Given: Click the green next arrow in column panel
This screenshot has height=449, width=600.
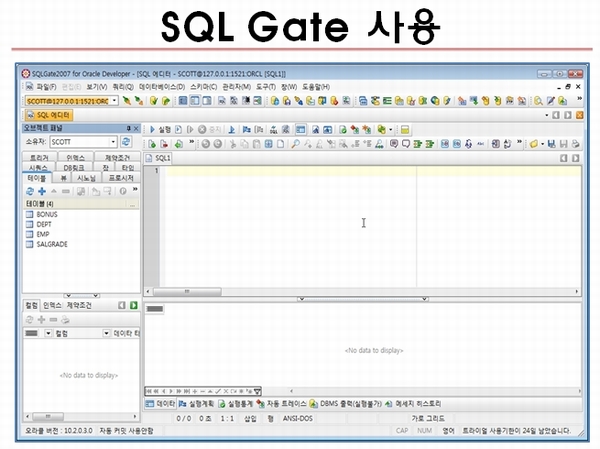Looking at the screenshot, I should click(134, 305).
